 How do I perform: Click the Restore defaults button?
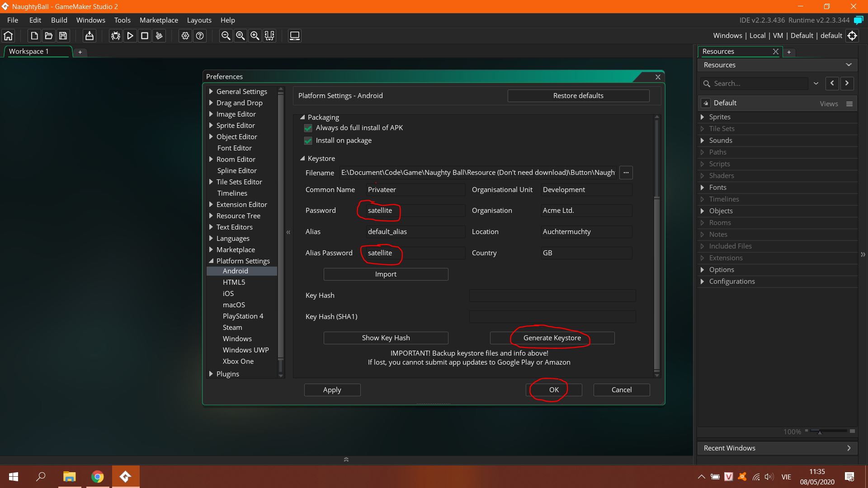click(578, 96)
